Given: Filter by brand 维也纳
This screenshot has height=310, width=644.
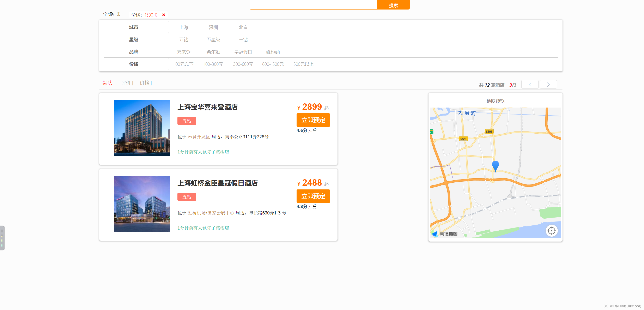Looking at the screenshot, I should 273,52.
